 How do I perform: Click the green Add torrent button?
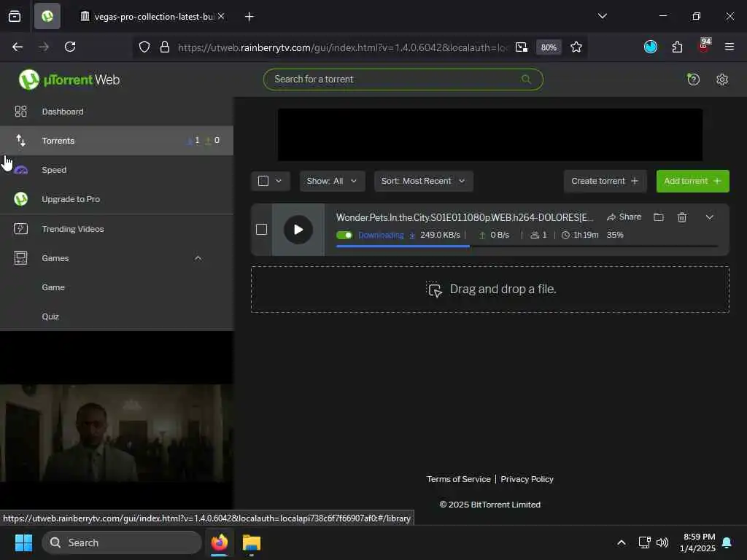click(693, 181)
